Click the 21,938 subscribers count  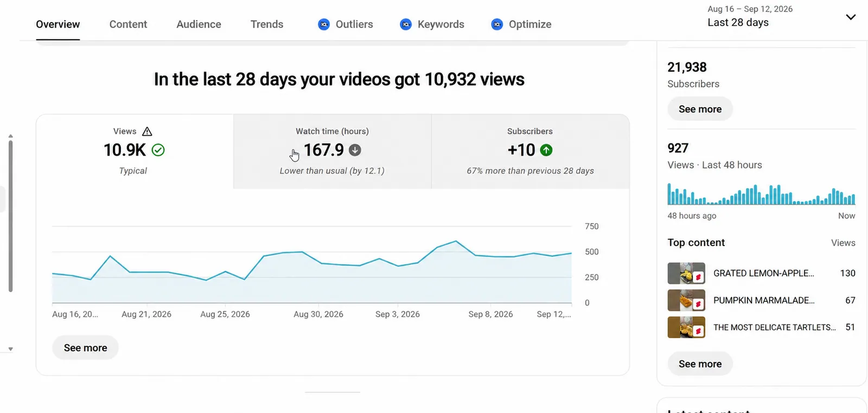pos(687,67)
